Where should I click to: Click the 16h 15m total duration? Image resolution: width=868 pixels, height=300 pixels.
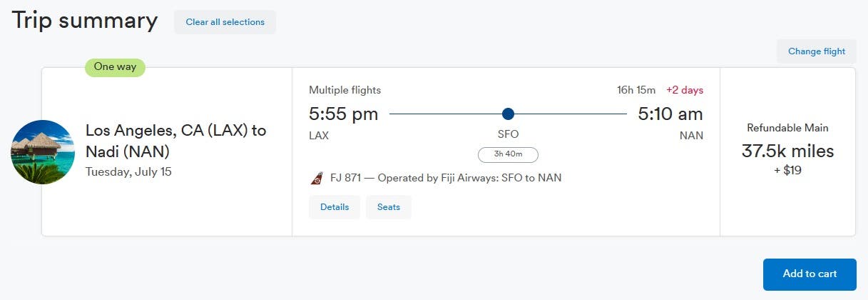(636, 90)
